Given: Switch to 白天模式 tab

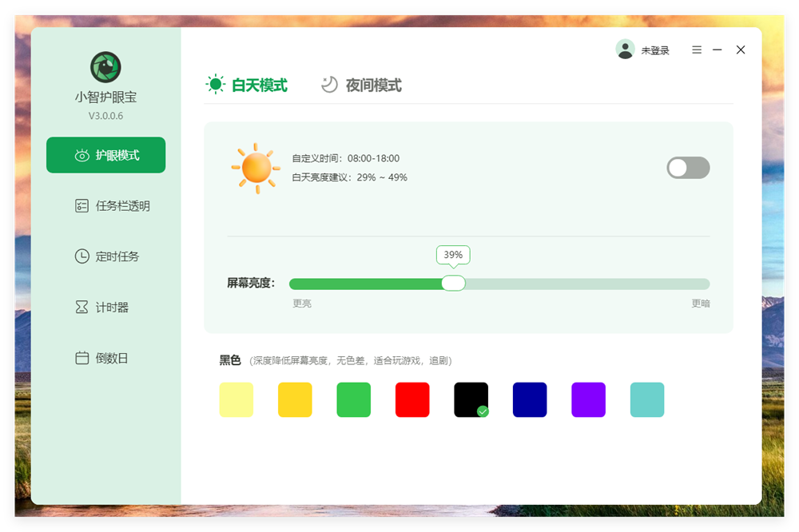Looking at the screenshot, I should 247,85.
